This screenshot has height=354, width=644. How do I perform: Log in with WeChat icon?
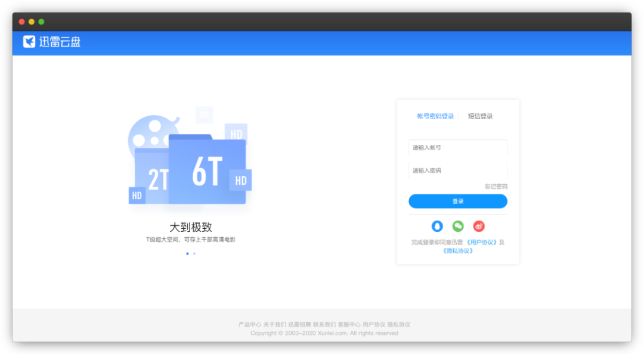point(458,226)
